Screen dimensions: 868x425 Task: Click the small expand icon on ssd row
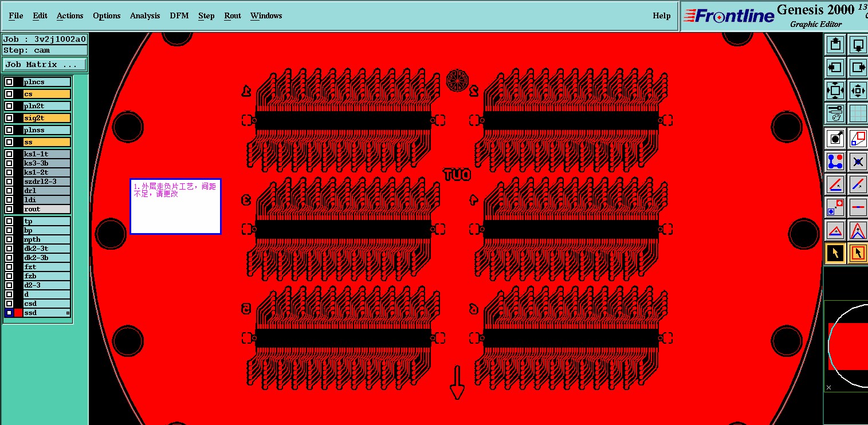pyautogui.click(x=68, y=313)
